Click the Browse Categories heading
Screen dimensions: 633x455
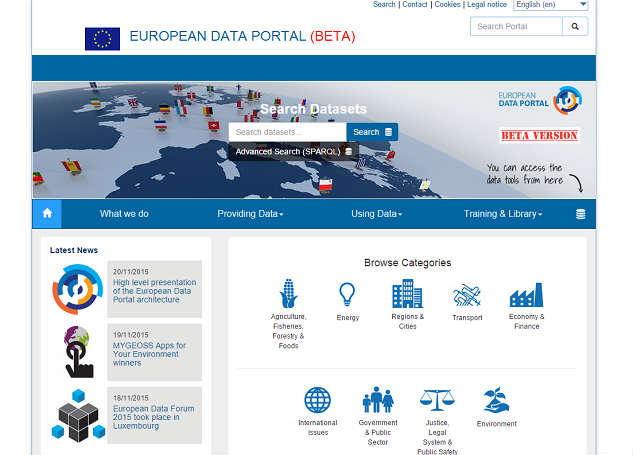click(407, 263)
